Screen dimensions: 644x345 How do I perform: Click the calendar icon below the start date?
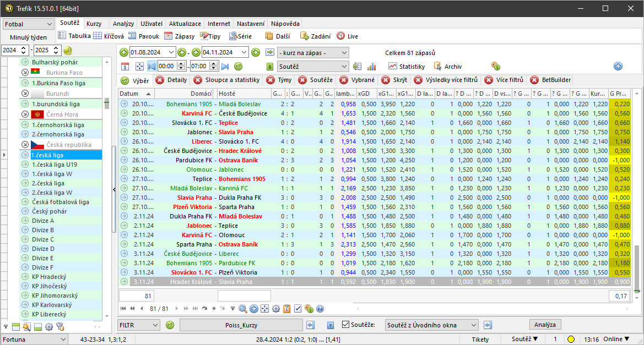coord(125,67)
